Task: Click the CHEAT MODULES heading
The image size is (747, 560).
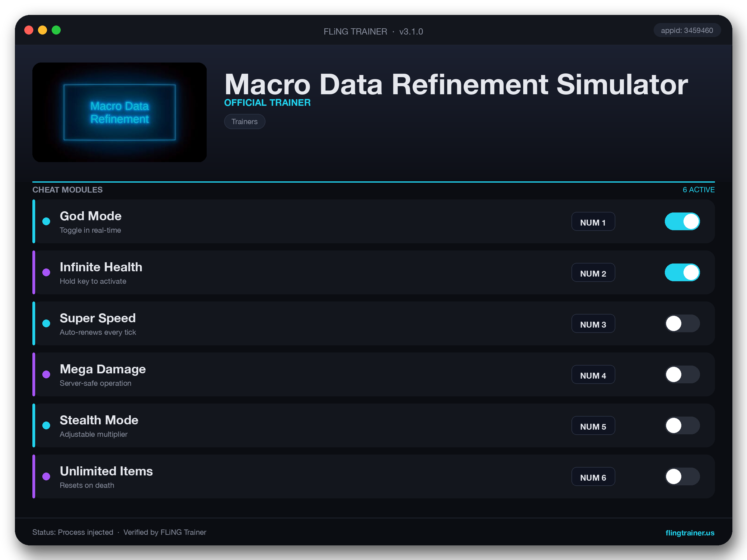Action: click(68, 190)
